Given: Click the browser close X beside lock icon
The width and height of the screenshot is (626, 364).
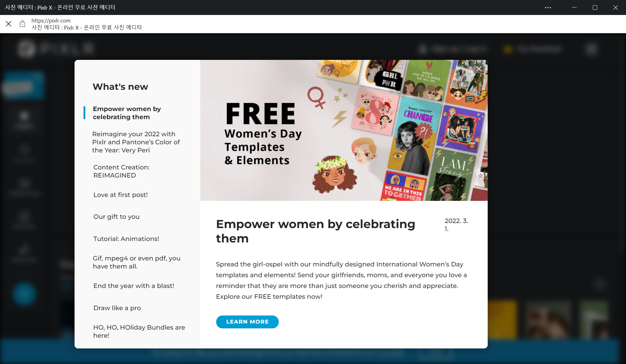Looking at the screenshot, I should [9, 24].
